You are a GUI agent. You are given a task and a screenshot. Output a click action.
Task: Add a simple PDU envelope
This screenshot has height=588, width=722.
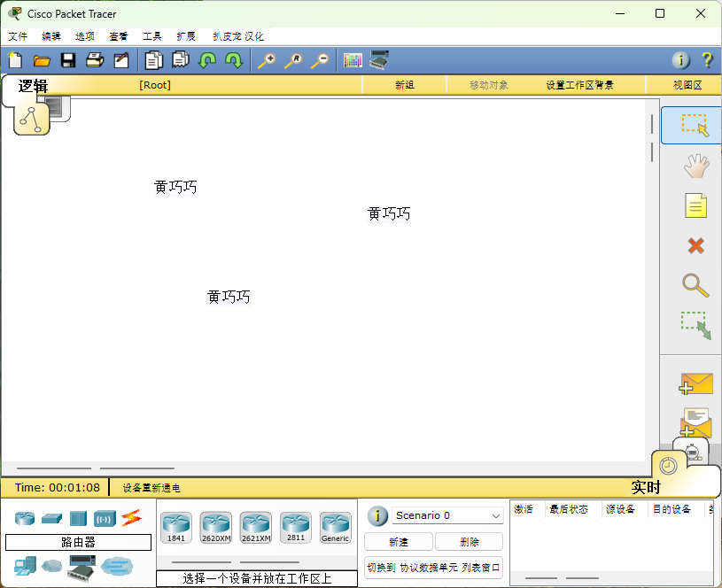(695, 383)
